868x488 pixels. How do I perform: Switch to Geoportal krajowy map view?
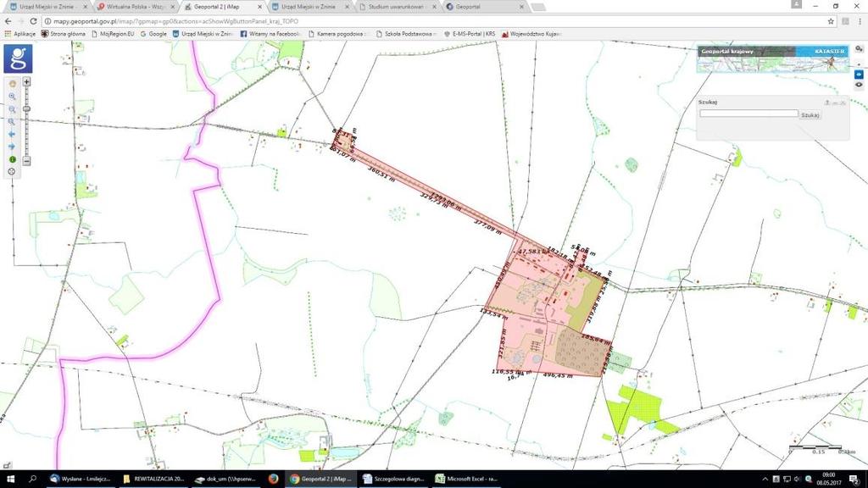coord(746,52)
